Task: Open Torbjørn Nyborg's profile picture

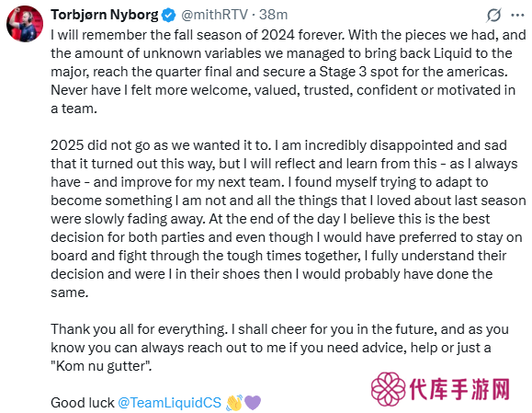Action: tap(25, 24)
